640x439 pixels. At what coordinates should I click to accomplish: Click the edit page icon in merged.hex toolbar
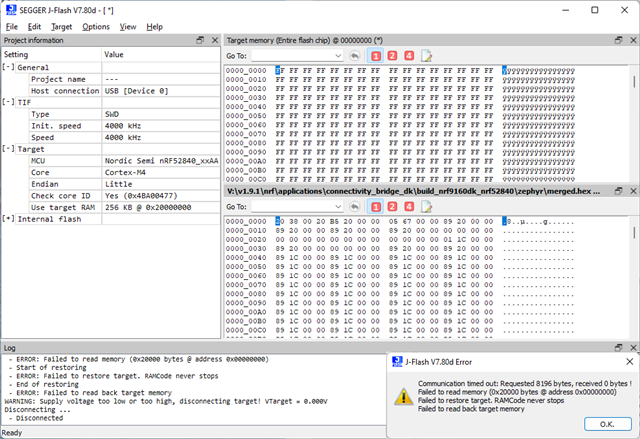(426, 206)
